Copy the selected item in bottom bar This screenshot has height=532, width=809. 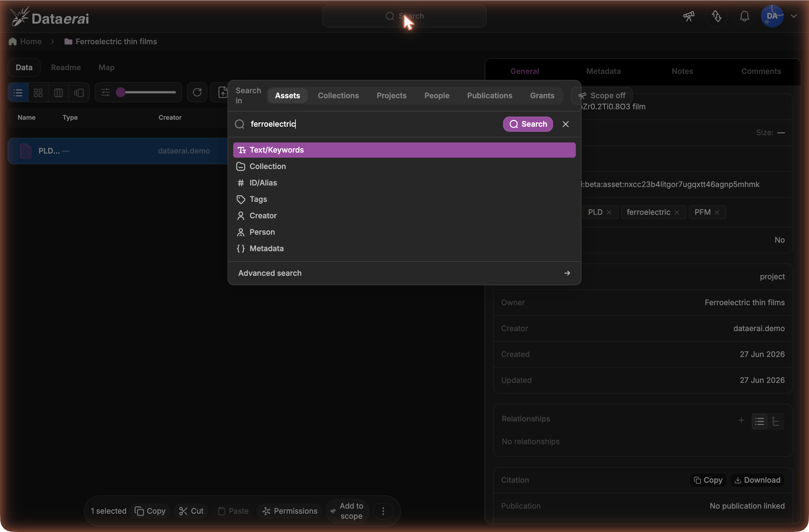pyautogui.click(x=150, y=511)
